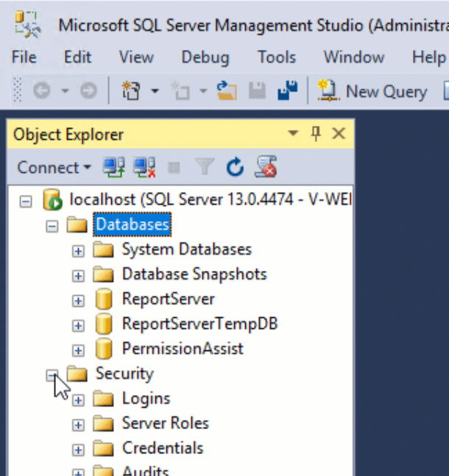The image size is (449, 476).
Task: Click the Add New Item toolbar icon
Action: [180, 90]
